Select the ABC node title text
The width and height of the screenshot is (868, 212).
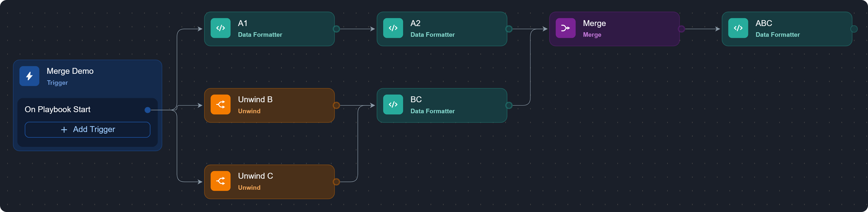[x=764, y=23]
